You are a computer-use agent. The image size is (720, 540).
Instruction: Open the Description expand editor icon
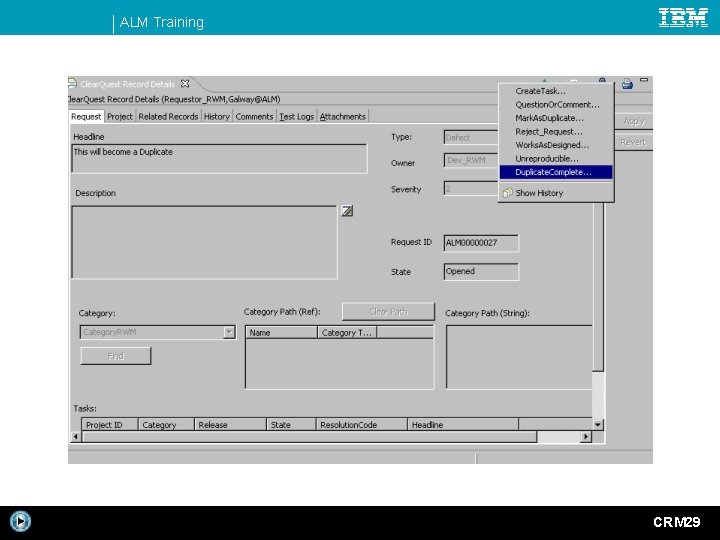(x=347, y=211)
